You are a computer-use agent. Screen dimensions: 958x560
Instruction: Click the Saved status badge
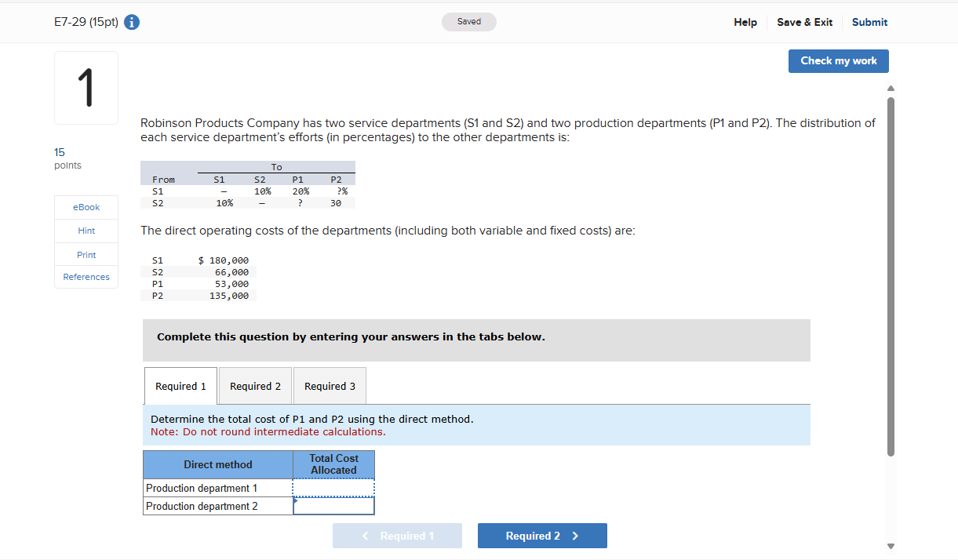tap(469, 22)
